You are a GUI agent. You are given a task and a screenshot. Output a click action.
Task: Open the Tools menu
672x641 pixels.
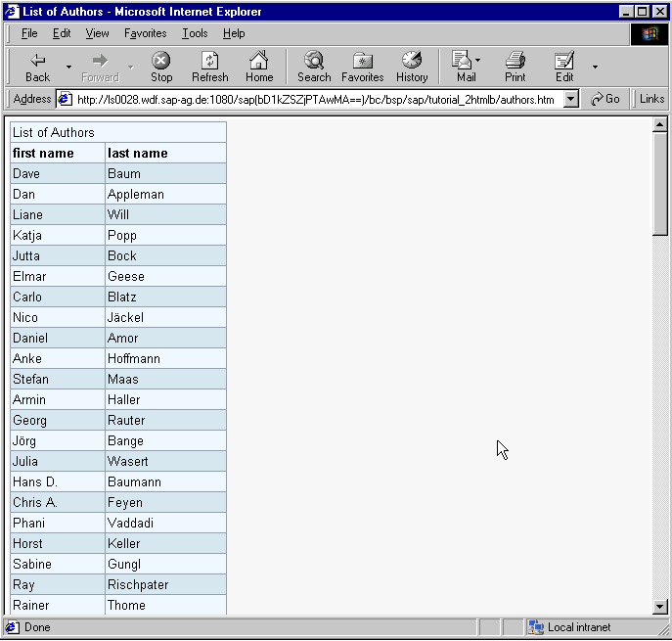195,33
